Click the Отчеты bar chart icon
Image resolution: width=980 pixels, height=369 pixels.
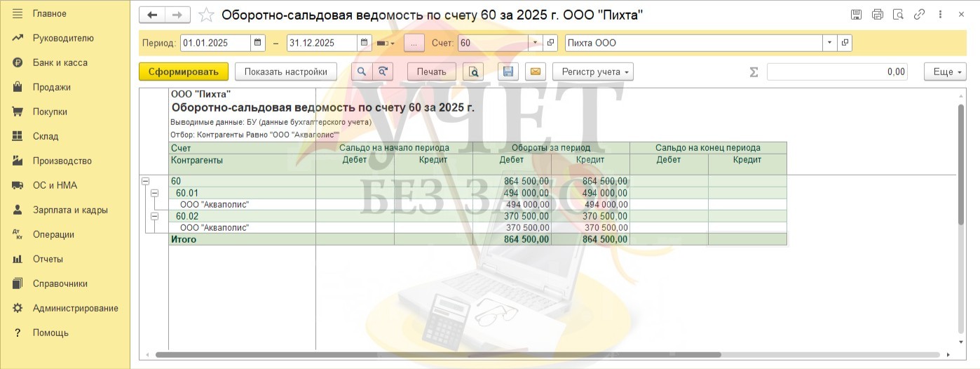point(18,259)
